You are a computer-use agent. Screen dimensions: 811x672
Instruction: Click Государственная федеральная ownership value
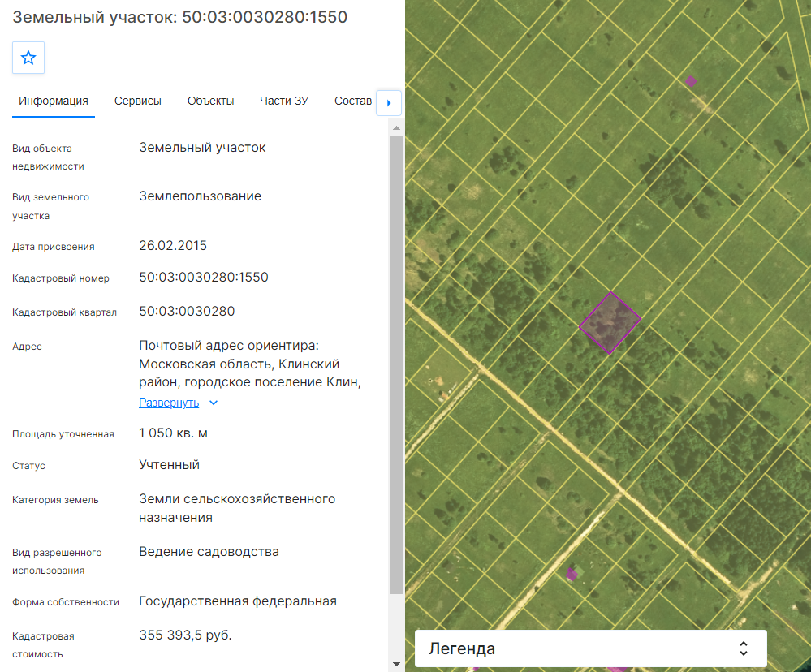click(x=238, y=601)
